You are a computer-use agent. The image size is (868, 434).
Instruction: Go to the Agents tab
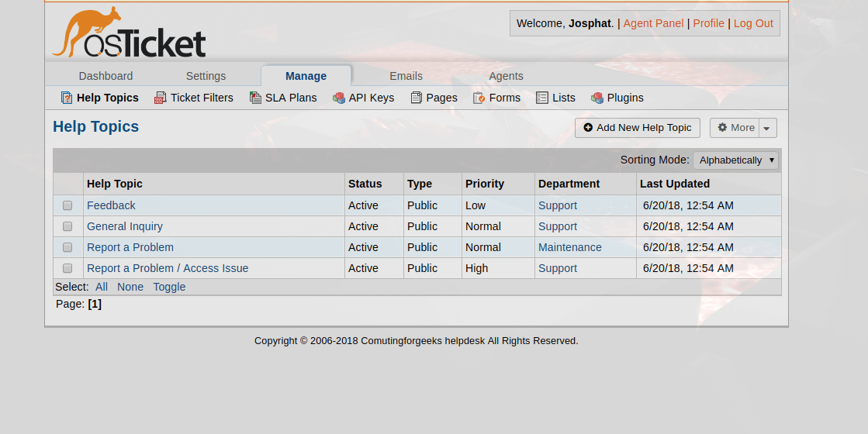click(x=506, y=76)
